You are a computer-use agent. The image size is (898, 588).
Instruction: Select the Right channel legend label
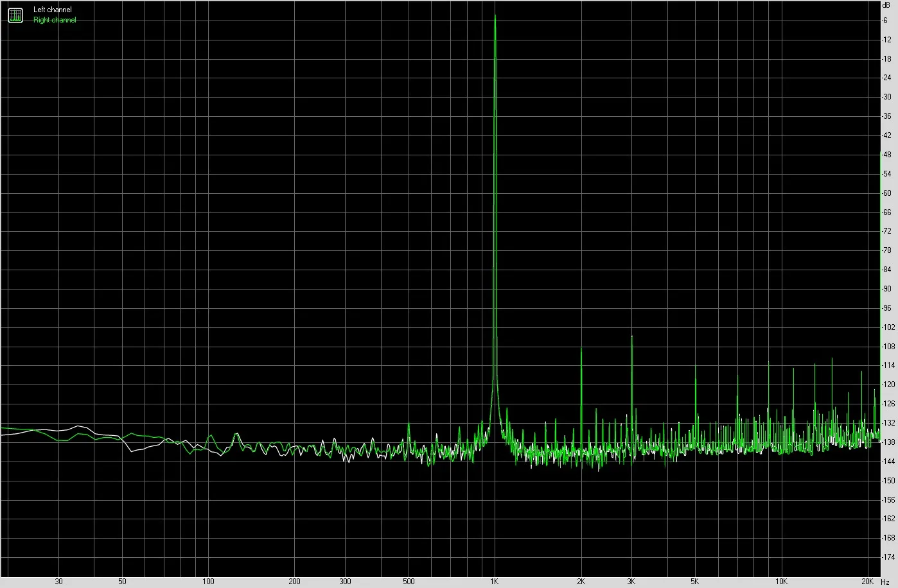click(x=55, y=20)
